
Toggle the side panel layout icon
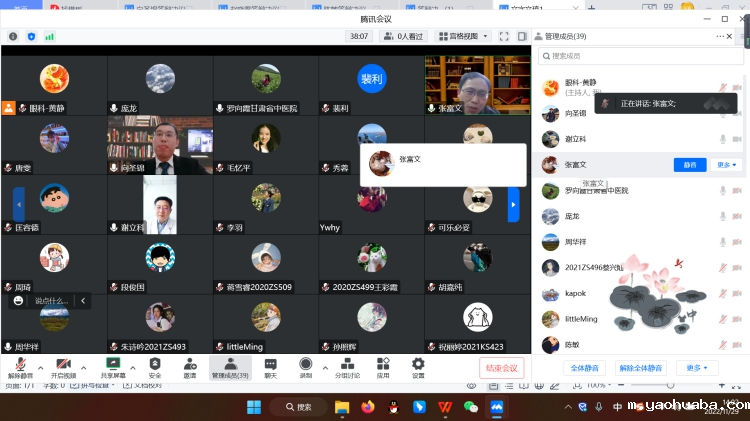pyautogui.click(x=522, y=36)
